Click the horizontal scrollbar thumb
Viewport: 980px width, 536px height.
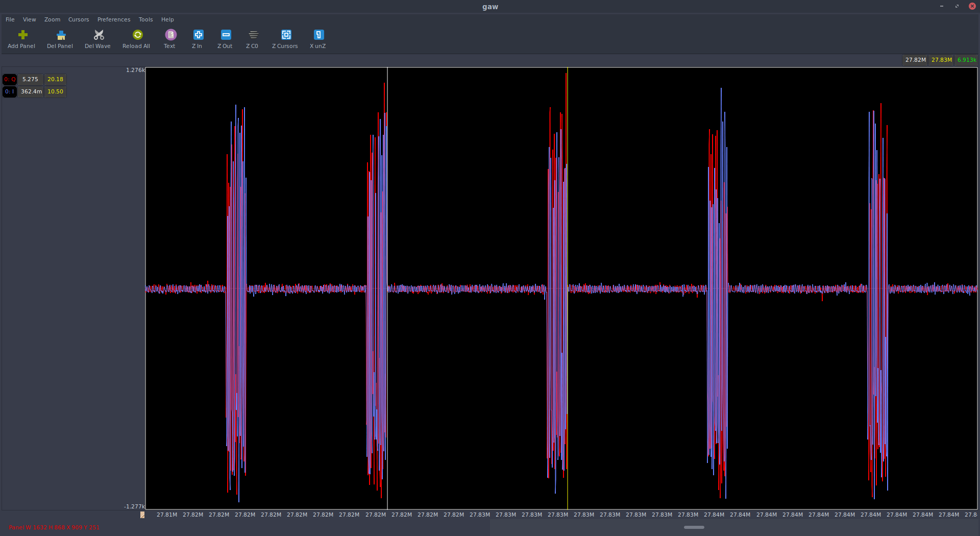pyautogui.click(x=694, y=527)
